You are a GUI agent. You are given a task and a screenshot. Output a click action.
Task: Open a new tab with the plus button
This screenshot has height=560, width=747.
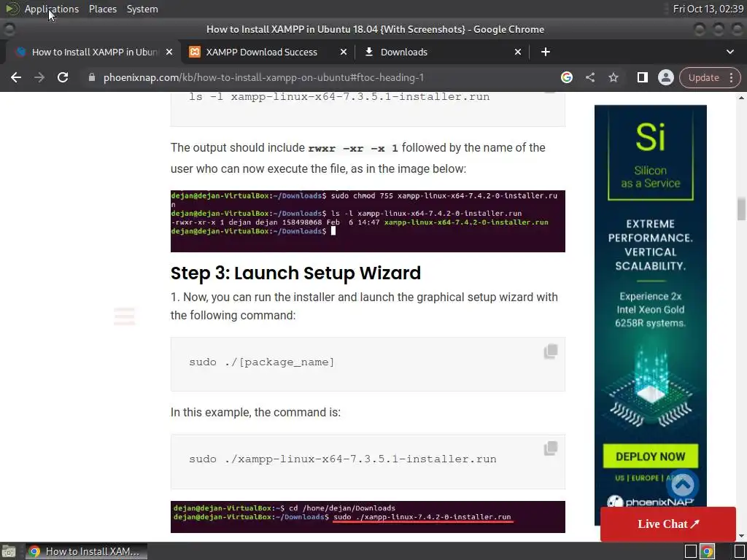click(546, 52)
